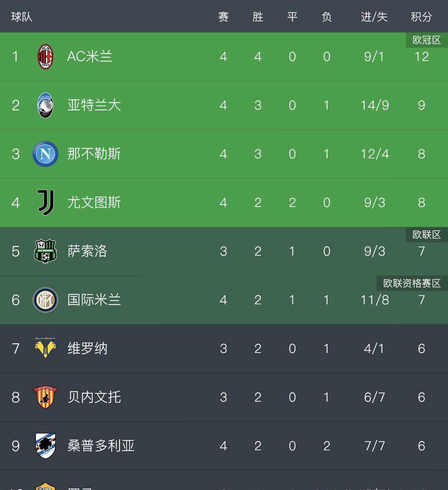Tap the 尤文图斯 team name
Viewport: 448px width, 490px height.
(94, 202)
